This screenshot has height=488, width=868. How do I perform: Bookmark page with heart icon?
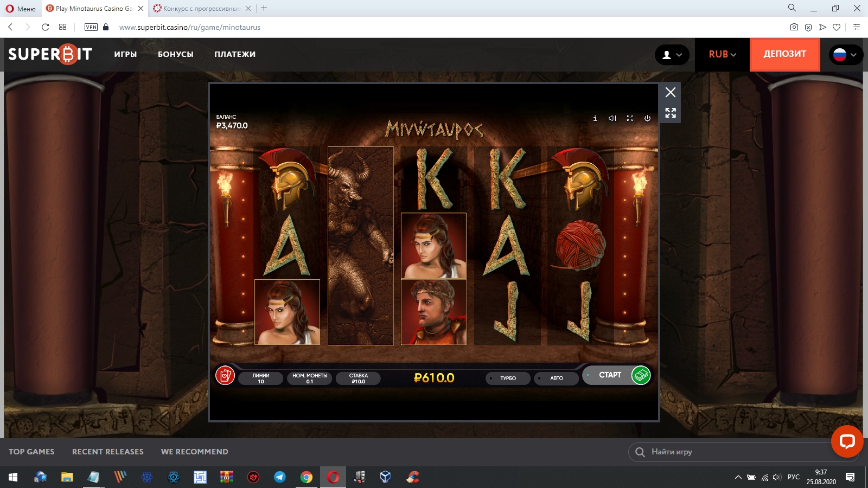(x=837, y=27)
